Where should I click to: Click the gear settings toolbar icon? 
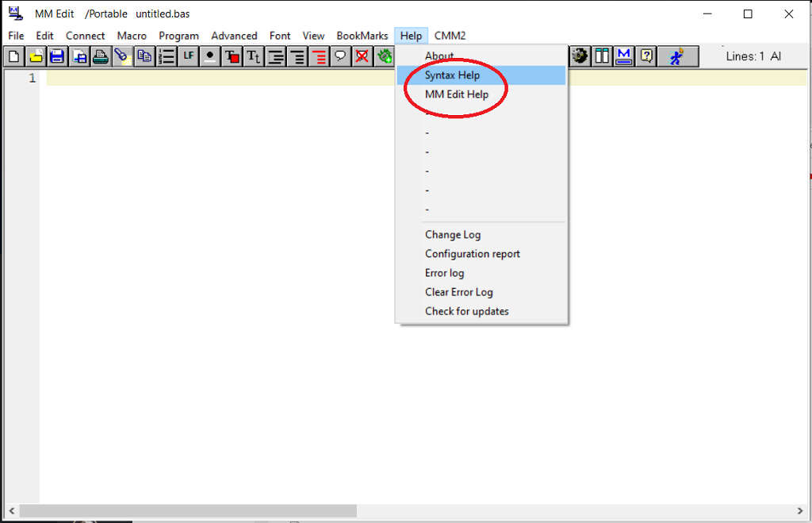tap(580, 56)
